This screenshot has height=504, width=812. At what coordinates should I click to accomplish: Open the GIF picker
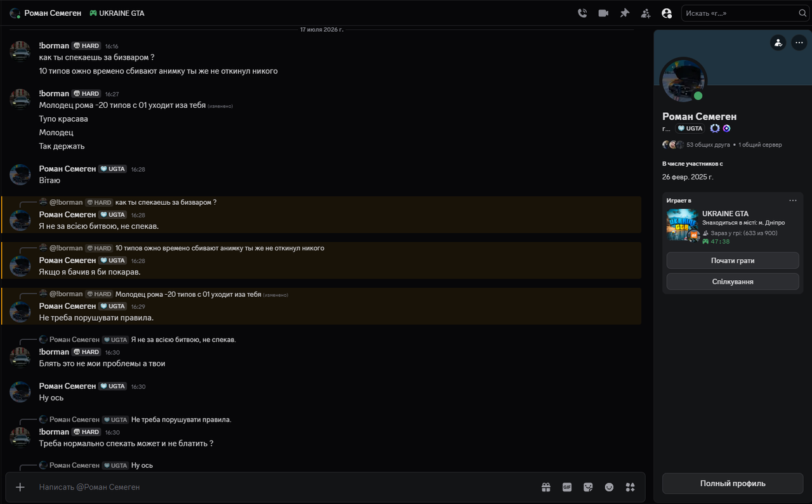[567, 487]
